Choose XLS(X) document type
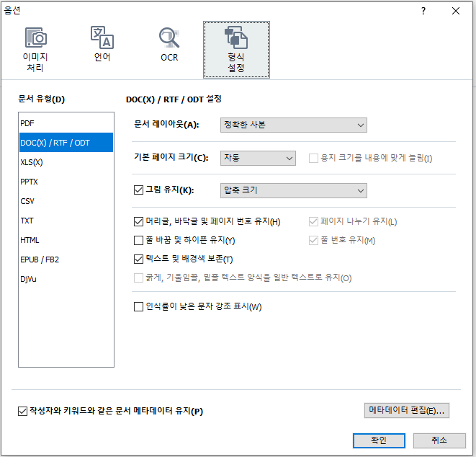Image resolution: width=476 pixels, height=457 pixels. pos(66,162)
